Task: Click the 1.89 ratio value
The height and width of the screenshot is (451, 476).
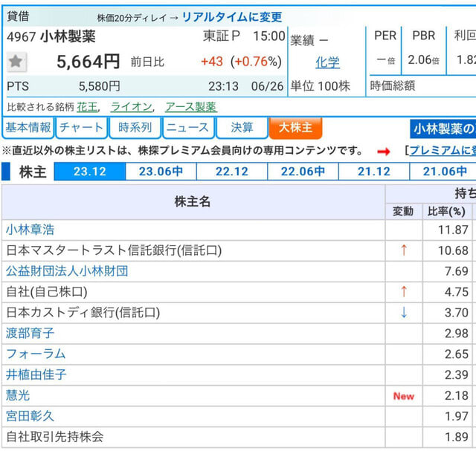Action: [457, 437]
